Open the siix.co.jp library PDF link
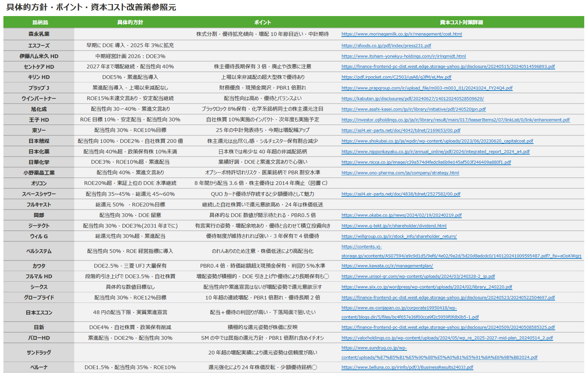Image resolution: width=588 pixels, height=376 pixels. click(x=427, y=287)
